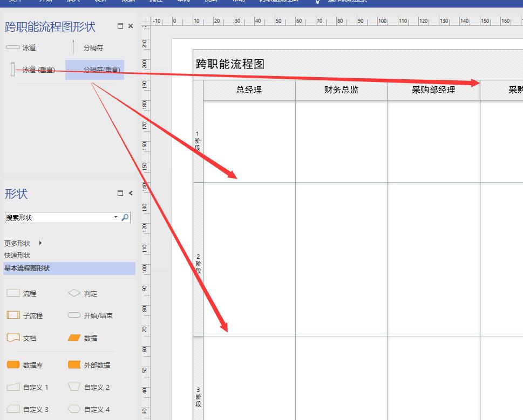Choose the 数据库 (Database) shape
This screenshot has width=523, height=420.
[x=28, y=365]
